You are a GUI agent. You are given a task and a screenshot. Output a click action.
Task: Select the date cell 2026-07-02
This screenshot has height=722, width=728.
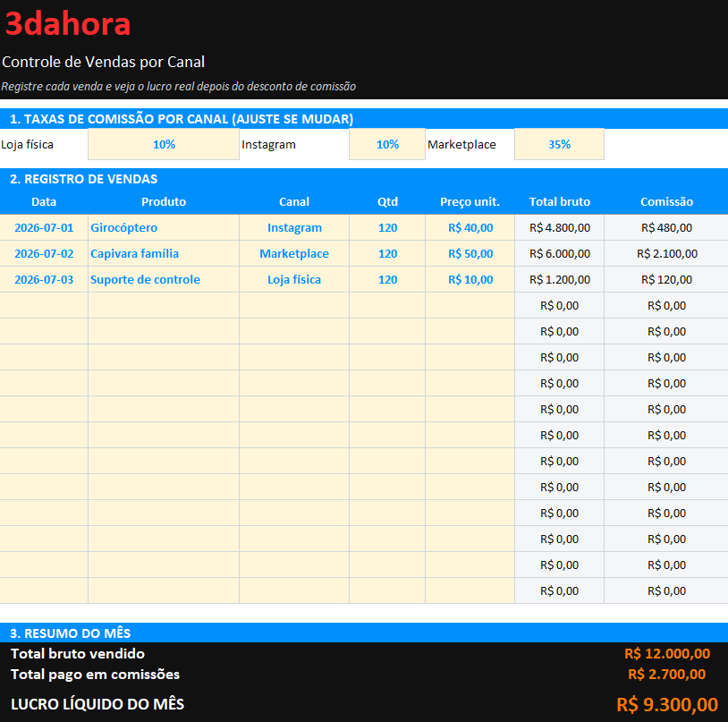tap(44, 253)
